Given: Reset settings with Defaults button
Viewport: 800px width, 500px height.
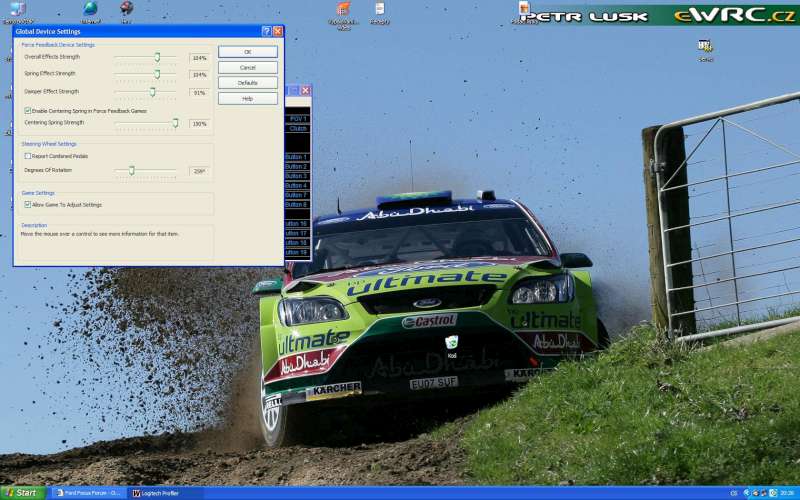Looking at the screenshot, I should (247, 83).
